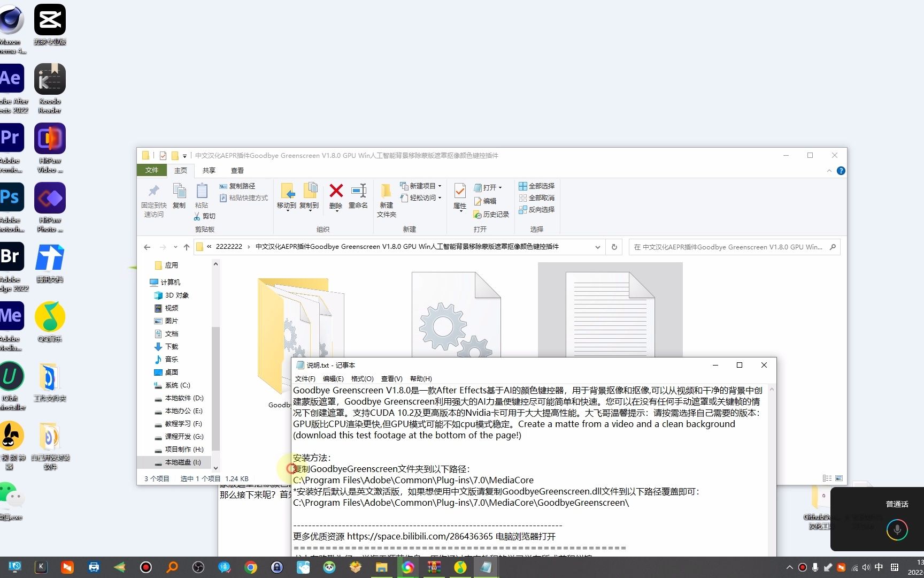Click the Cut (剪切) scissors icon
The height and width of the screenshot is (578, 924).
198,216
